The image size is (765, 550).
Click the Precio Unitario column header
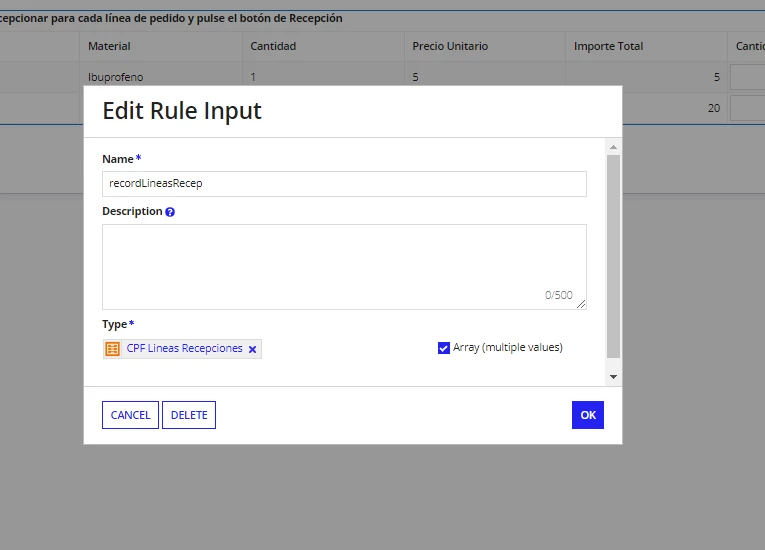450,46
